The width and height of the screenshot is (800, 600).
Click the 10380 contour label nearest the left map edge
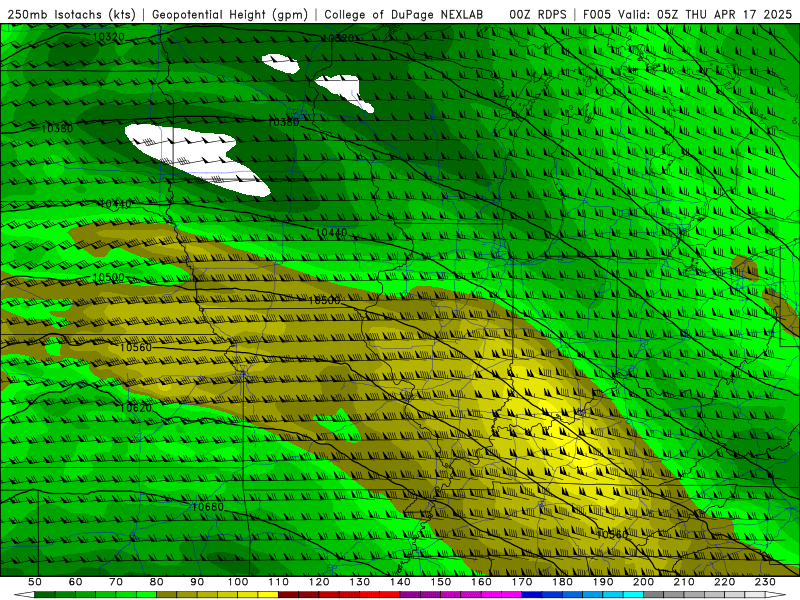(x=57, y=128)
